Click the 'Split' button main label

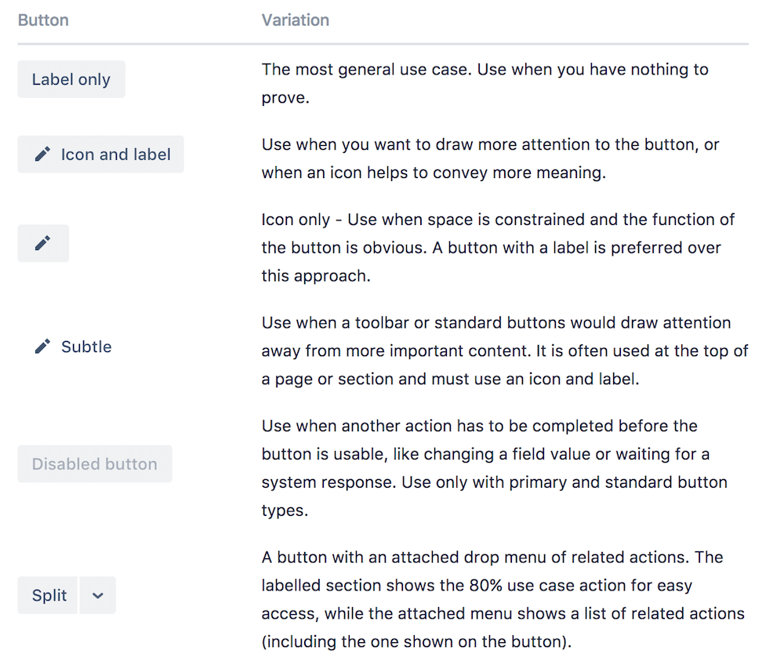pyautogui.click(x=47, y=595)
